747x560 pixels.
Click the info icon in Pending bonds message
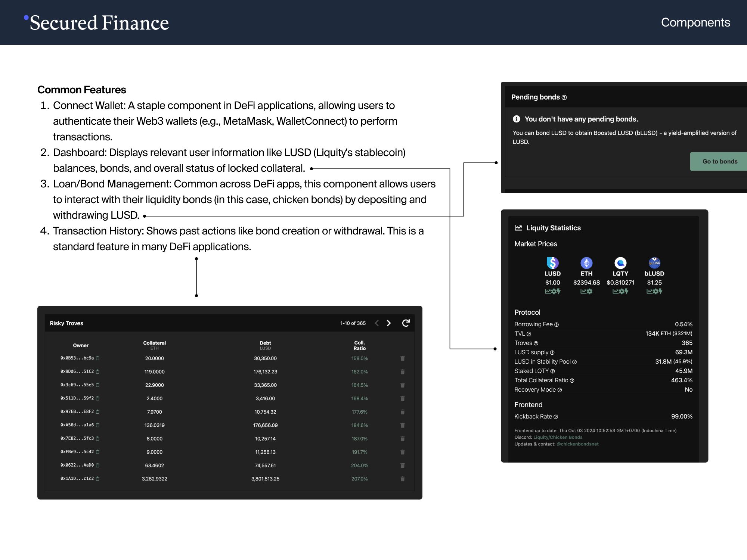click(x=517, y=119)
